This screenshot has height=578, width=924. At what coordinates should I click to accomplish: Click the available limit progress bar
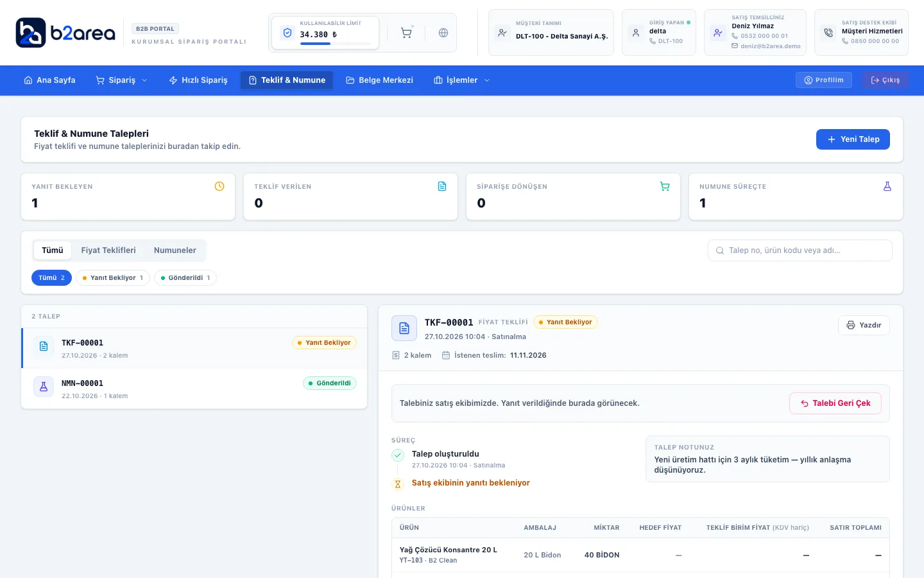336,44
